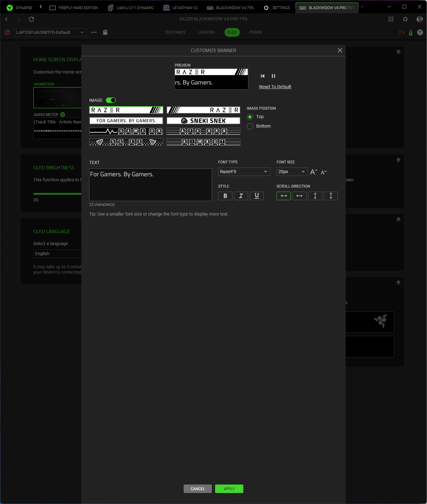The width and height of the screenshot is (427, 504).
Task: Click the Cancel button
Action: tap(198, 489)
